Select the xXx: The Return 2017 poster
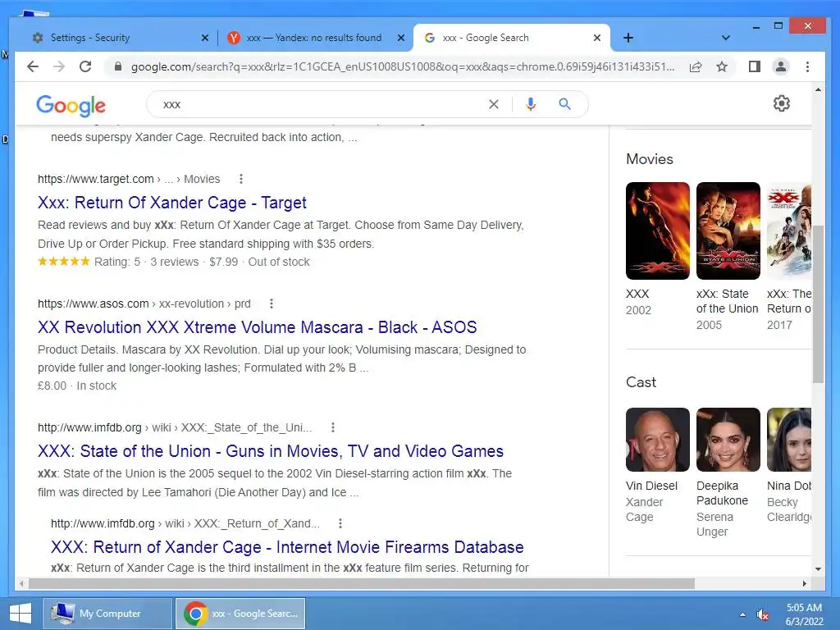 [x=789, y=231]
